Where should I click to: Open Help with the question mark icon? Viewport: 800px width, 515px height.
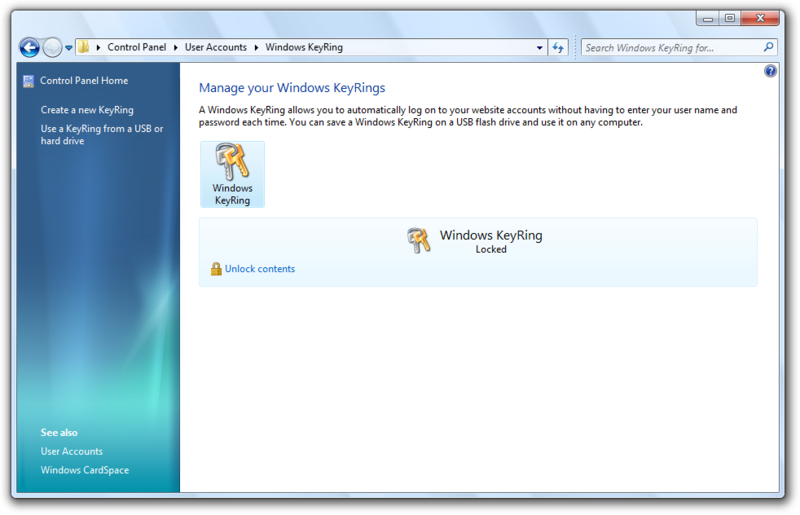pyautogui.click(x=770, y=71)
